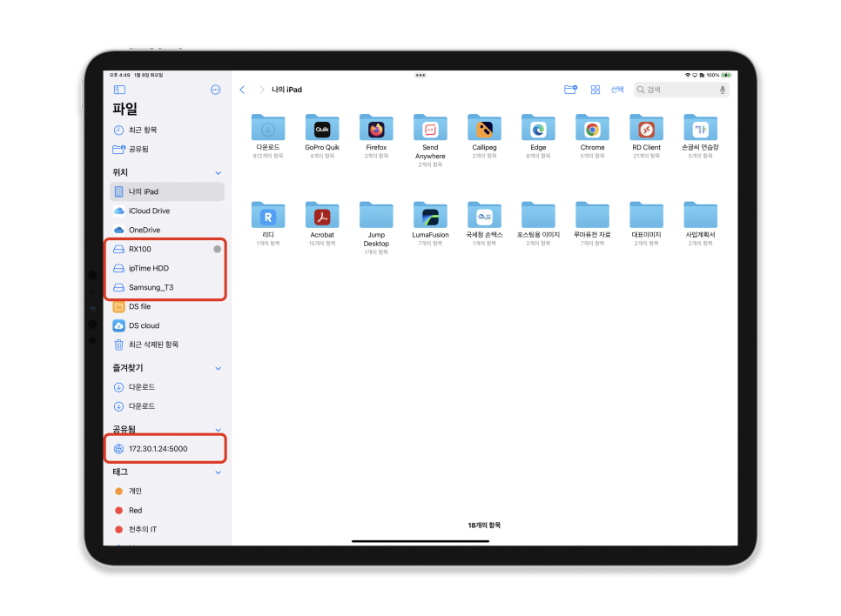Viewport: 841px width, 616px height.
Task: Focus the 검색 search field
Action: pyautogui.click(x=681, y=90)
